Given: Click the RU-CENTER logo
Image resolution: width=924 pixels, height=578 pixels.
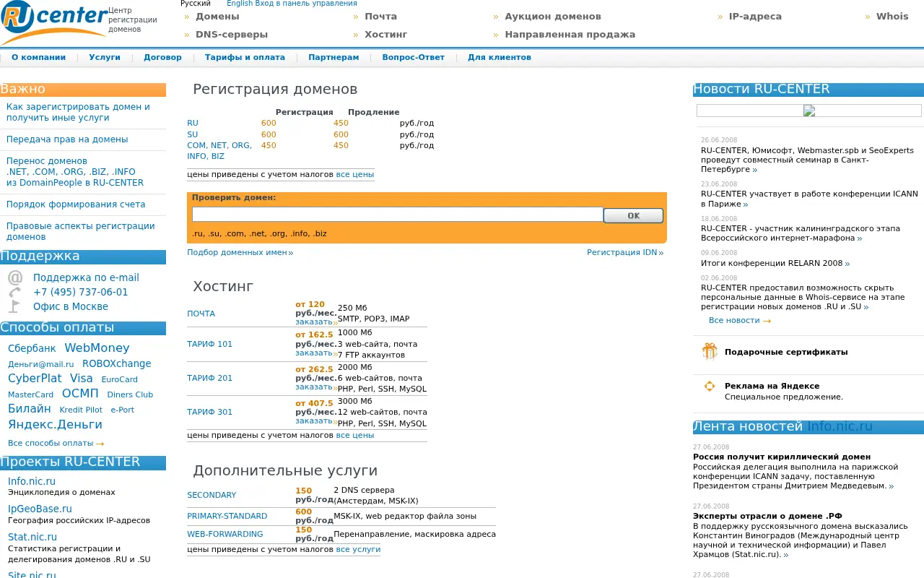Looking at the screenshot, I should (53, 22).
